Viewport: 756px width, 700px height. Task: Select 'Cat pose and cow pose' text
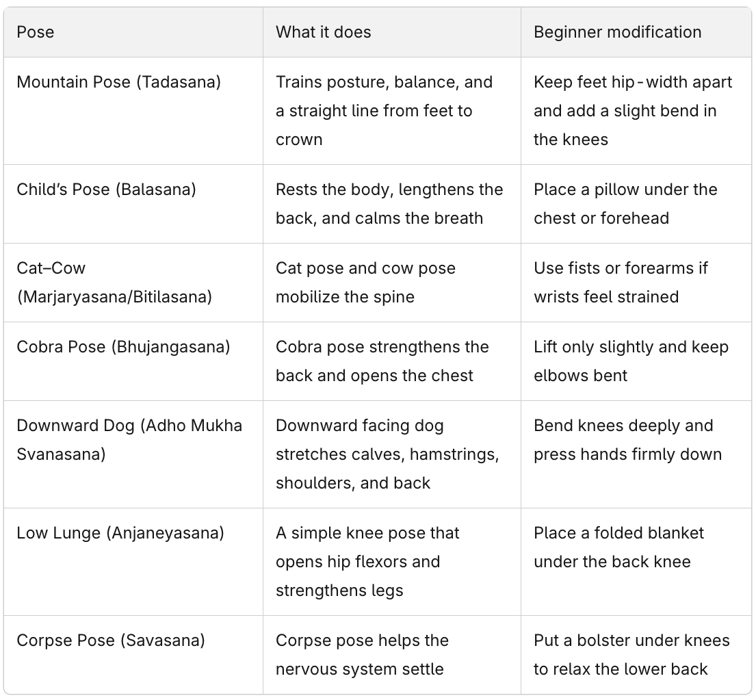point(365,268)
